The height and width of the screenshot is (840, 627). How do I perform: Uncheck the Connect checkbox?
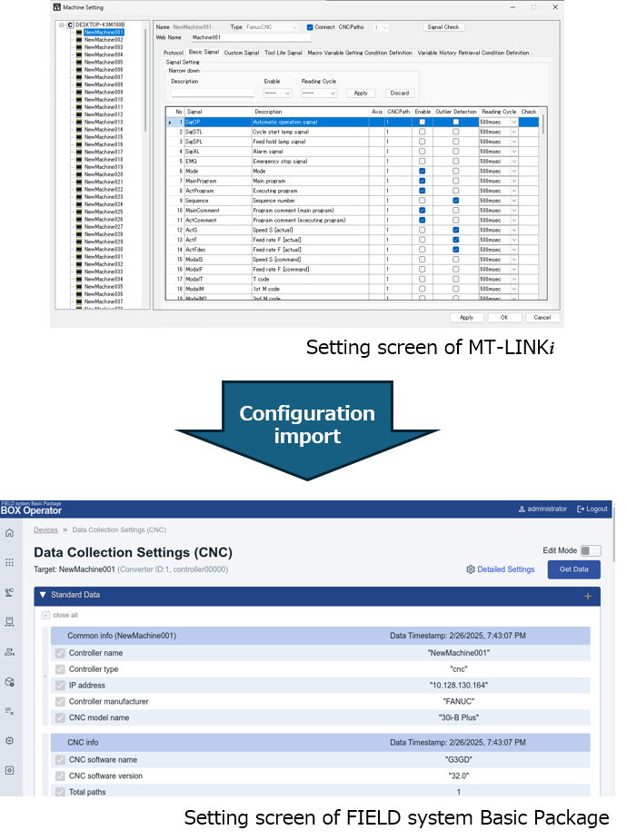tap(309, 27)
